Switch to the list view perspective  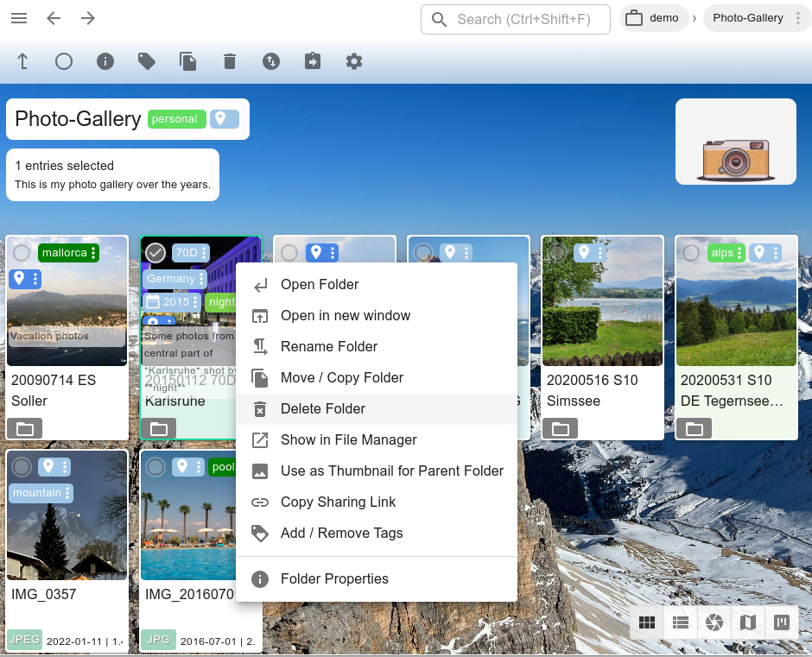point(681,622)
